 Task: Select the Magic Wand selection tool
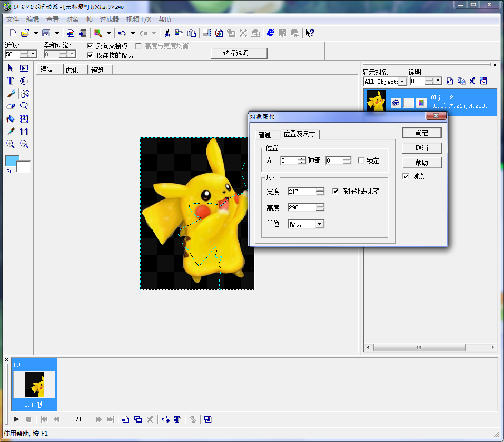pos(24,94)
